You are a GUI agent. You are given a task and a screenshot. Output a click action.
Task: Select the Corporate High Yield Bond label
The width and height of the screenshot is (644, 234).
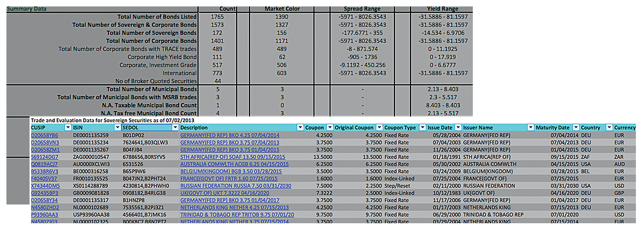162,57
